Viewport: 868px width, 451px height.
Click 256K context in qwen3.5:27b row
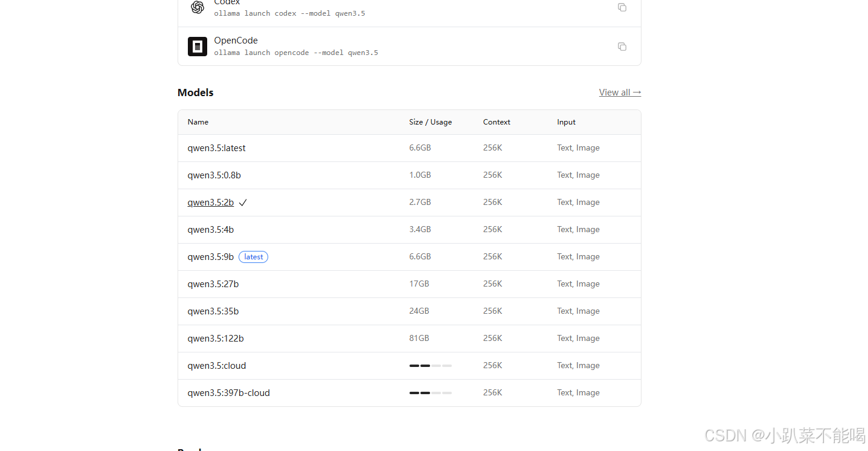493,284
